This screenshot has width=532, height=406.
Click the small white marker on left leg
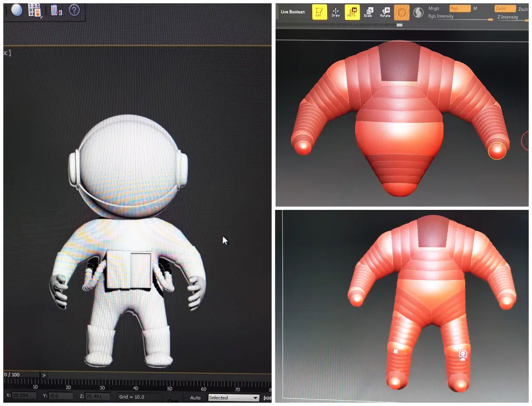point(395,351)
